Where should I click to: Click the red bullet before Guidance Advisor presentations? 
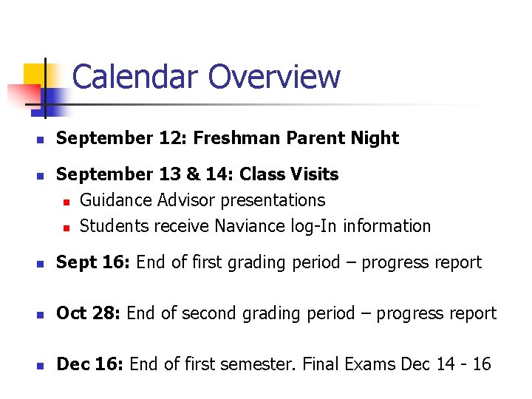click(x=66, y=201)
